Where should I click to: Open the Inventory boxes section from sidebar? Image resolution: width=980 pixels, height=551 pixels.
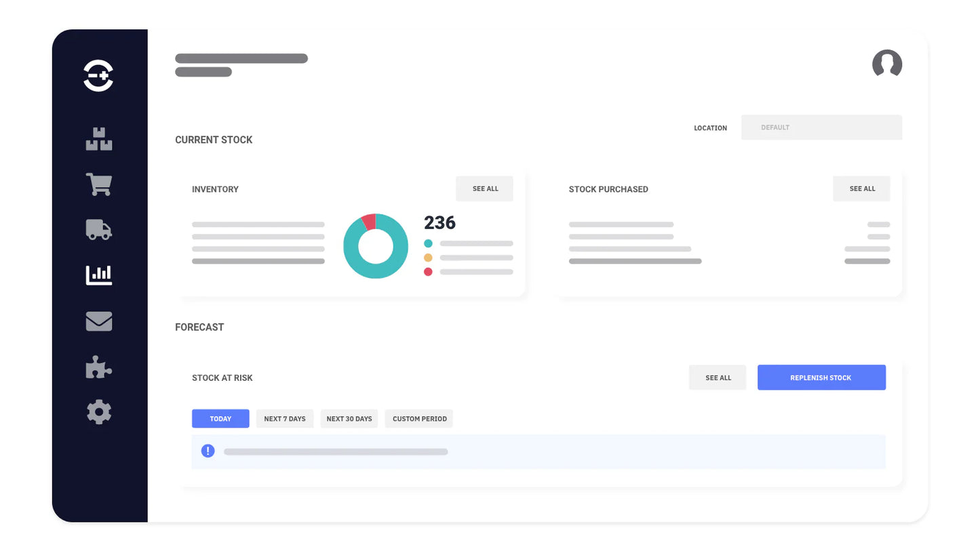click(98, 138)
